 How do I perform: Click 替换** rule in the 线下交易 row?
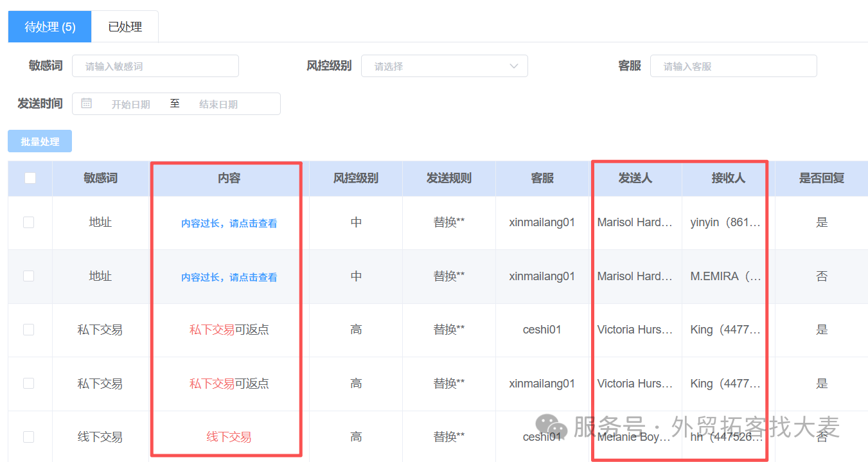(x=449, y=437)
